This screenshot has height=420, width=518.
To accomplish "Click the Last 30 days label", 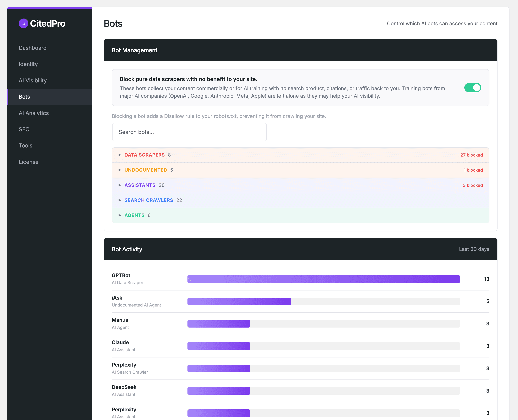I will pos(474,249).
